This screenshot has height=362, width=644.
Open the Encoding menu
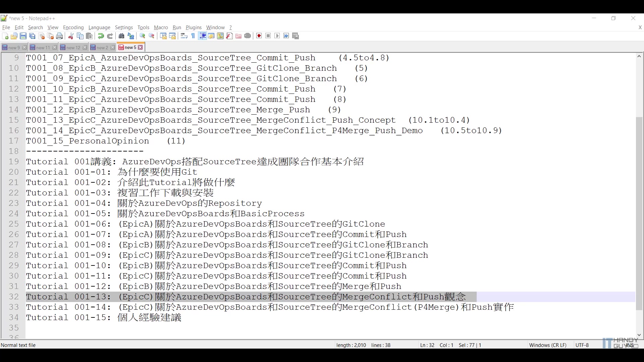(x=73, y=27)
